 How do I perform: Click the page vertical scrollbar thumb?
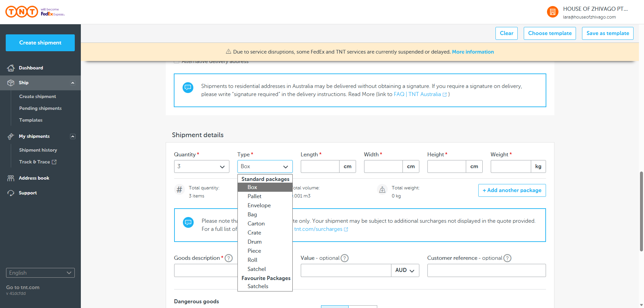[x=641, y=211]
